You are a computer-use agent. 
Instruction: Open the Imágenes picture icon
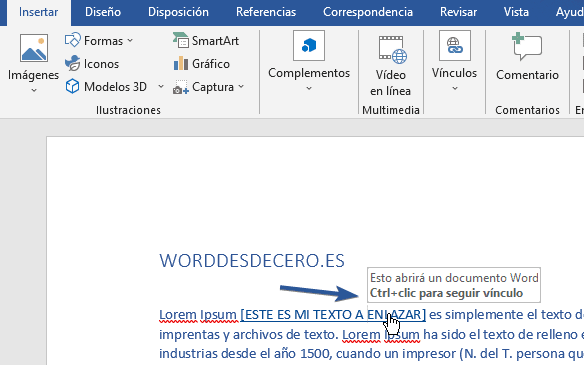pos(34,48)
